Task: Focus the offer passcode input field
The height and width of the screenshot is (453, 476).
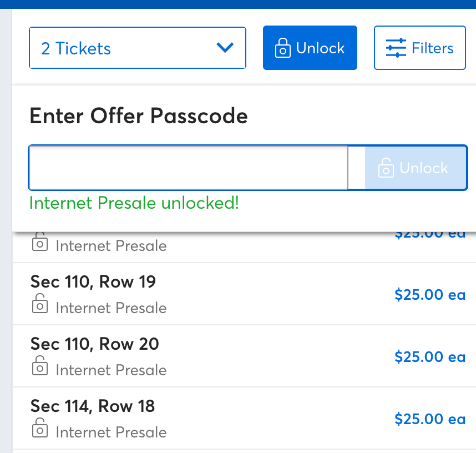Action: (x=188, y=168)
